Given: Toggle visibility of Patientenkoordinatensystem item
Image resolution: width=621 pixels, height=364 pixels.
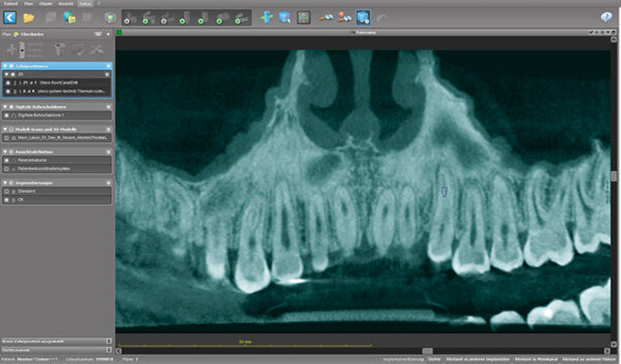Looking at the screenshot, I should (x=7, y=169).
